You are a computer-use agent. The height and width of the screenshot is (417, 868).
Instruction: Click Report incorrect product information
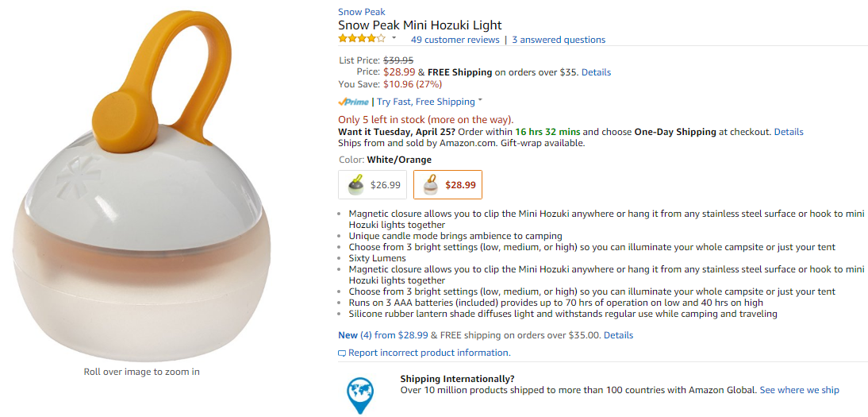click(428, 353)
